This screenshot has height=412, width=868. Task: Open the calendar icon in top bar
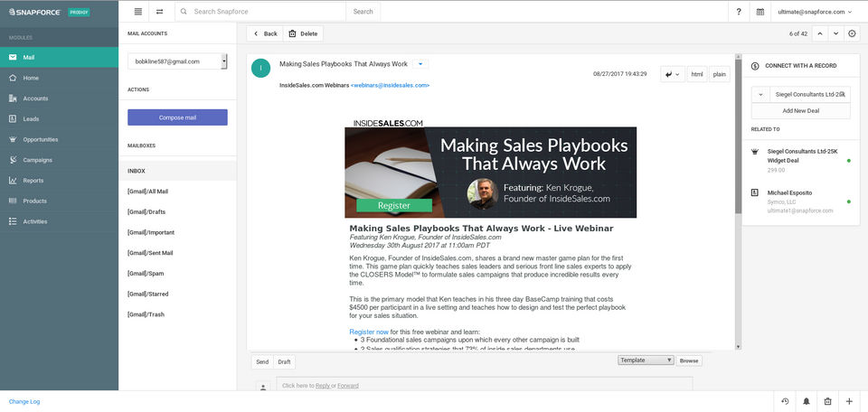coord(760,11)
